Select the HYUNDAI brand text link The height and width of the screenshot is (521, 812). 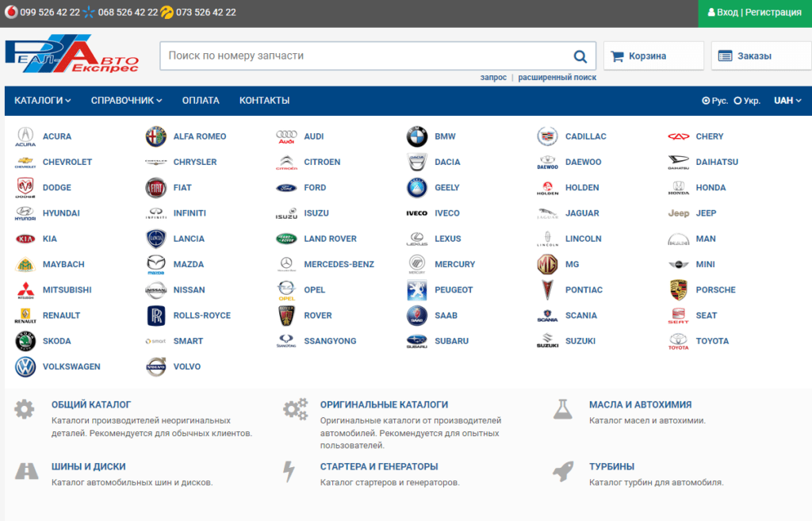click(61, 213)
